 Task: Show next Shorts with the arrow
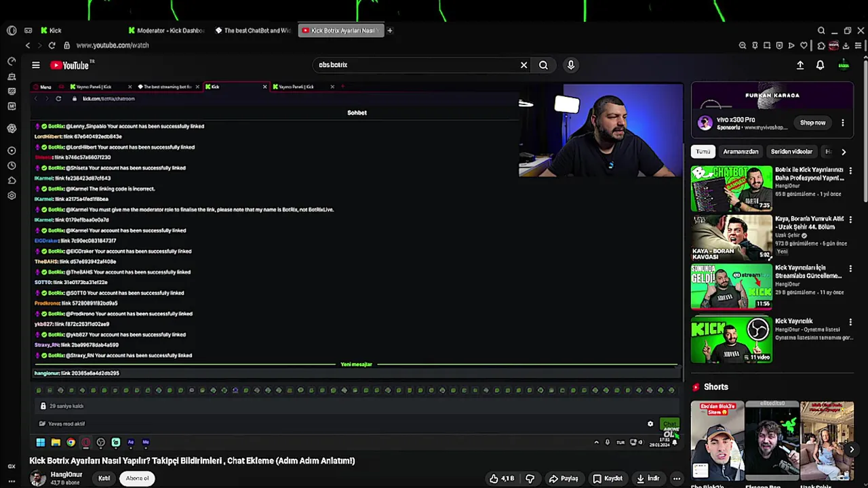point(851,449)
